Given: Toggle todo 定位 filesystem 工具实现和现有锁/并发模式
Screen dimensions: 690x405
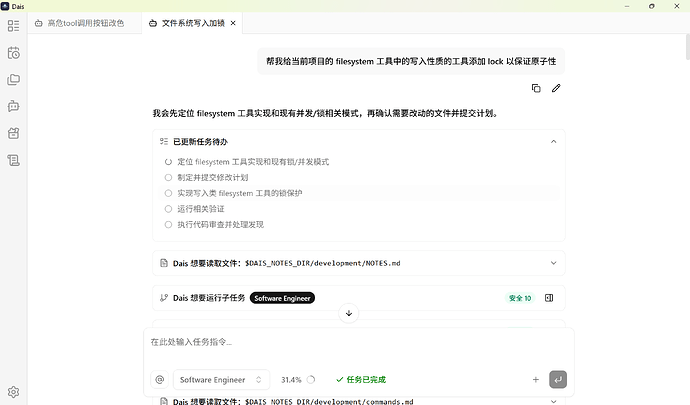Looking at the screenshot, I should (x=168, y=162).
